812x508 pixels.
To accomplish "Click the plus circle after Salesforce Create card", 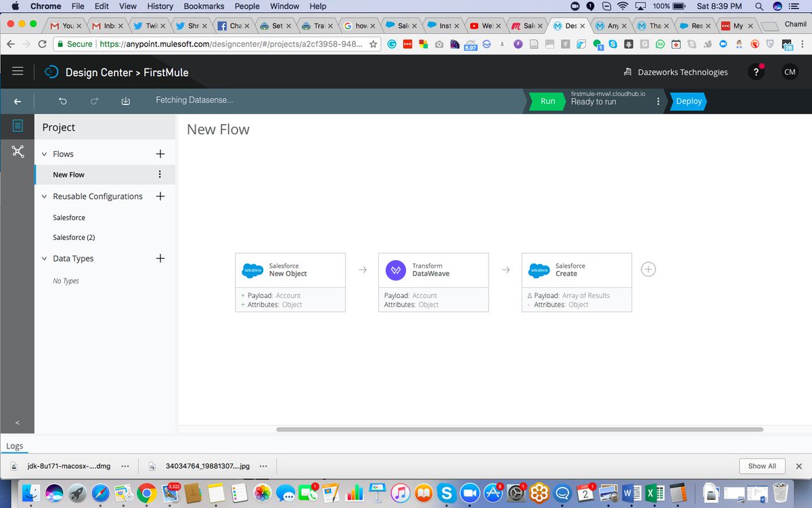I will coord(648,269).
